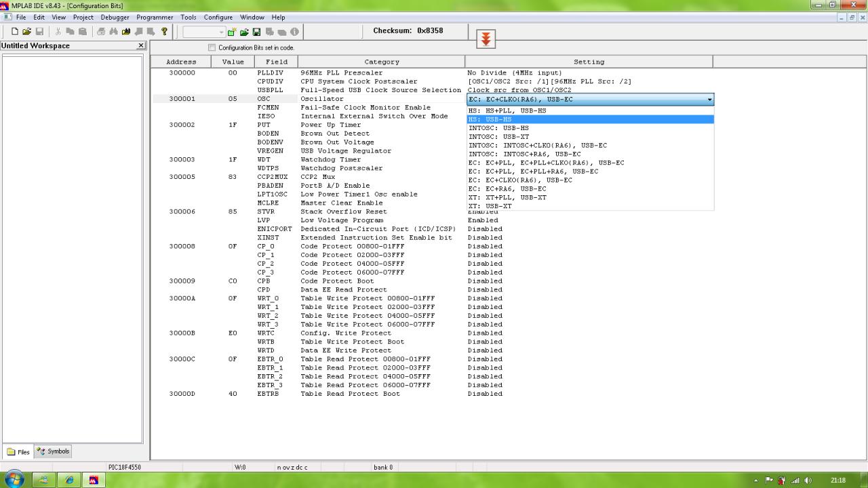The image size is (868, 488).
Task: Click 'bank 0' in the status bar
Action: 383,467
